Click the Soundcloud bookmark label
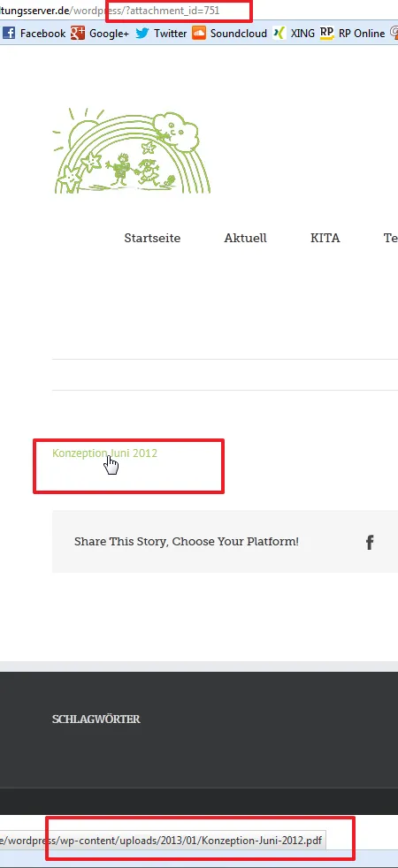The image size is (398, 868). (239, 34)
